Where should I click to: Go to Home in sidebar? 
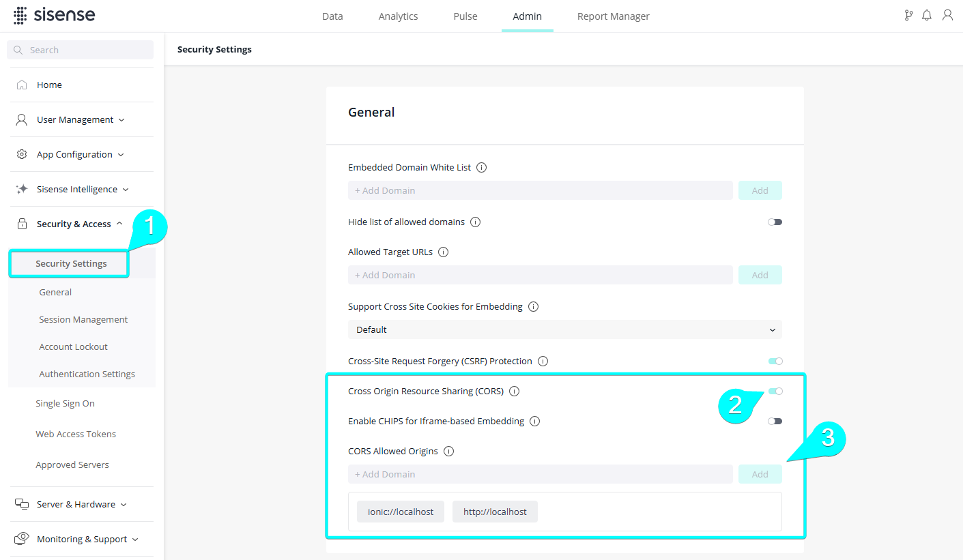tap(49, 85)
